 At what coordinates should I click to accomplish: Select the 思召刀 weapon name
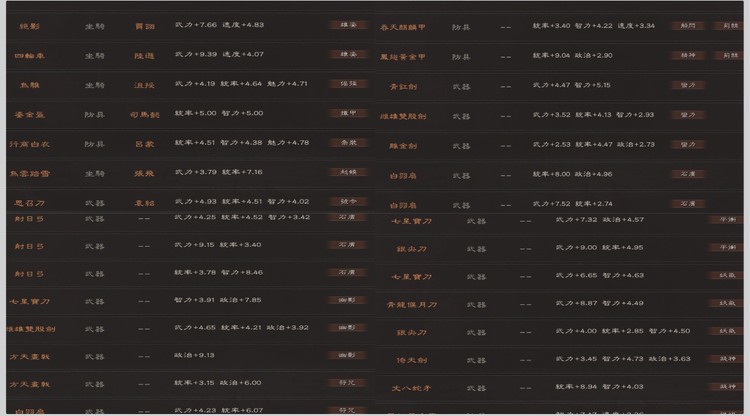[30, 203]
